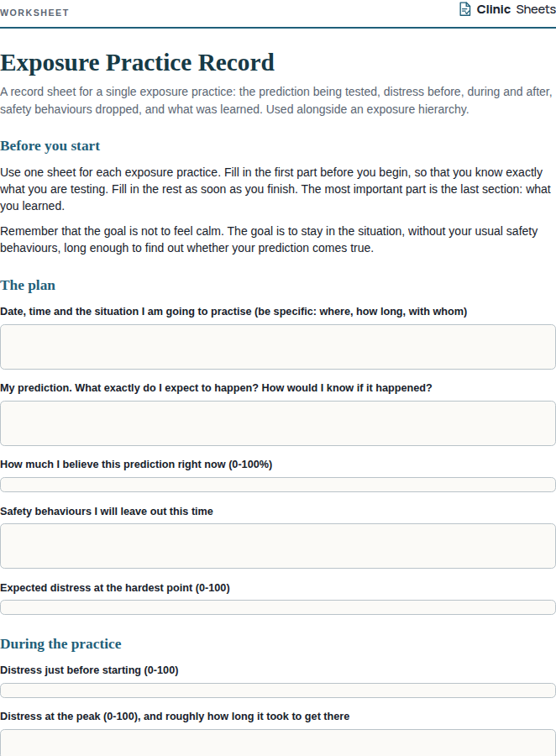Click inside the My prediction text area
Screen dimensions: 556x756
[x=278, y=423]
